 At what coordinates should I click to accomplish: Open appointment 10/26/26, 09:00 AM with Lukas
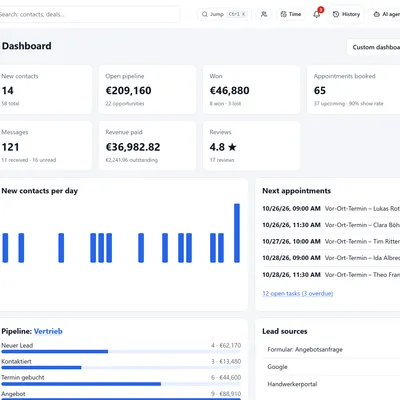(331, 209)
